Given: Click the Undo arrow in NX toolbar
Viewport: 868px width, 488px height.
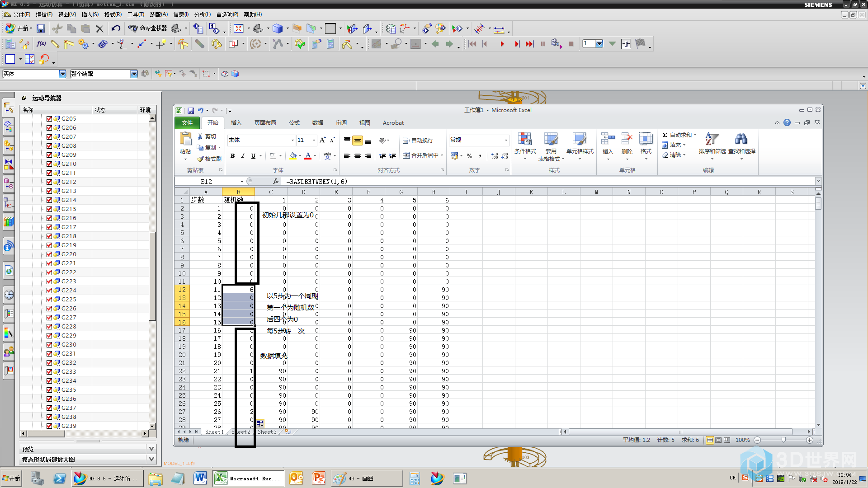Looking at the screenshot, I should 116,28.
